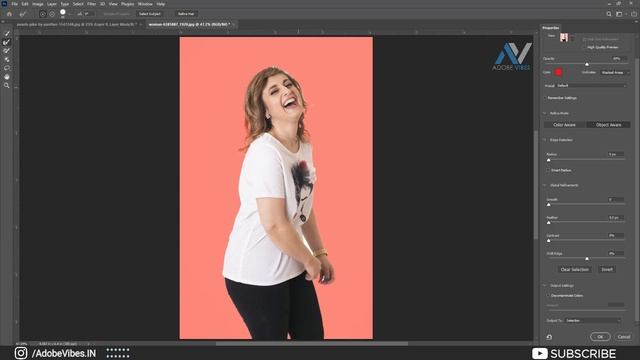The height and width of the screenshot is (360, 640).
Task: Click the Select Subject button
Action: click(x=149, y=14)
